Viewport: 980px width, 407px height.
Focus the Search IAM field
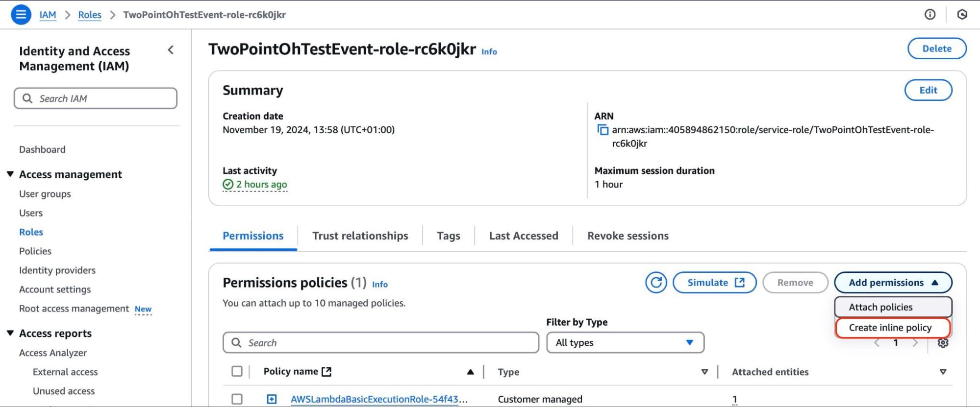(96, 98)
